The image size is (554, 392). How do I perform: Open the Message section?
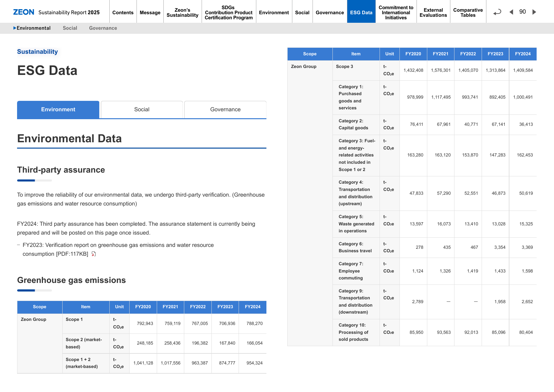(150, 12)
